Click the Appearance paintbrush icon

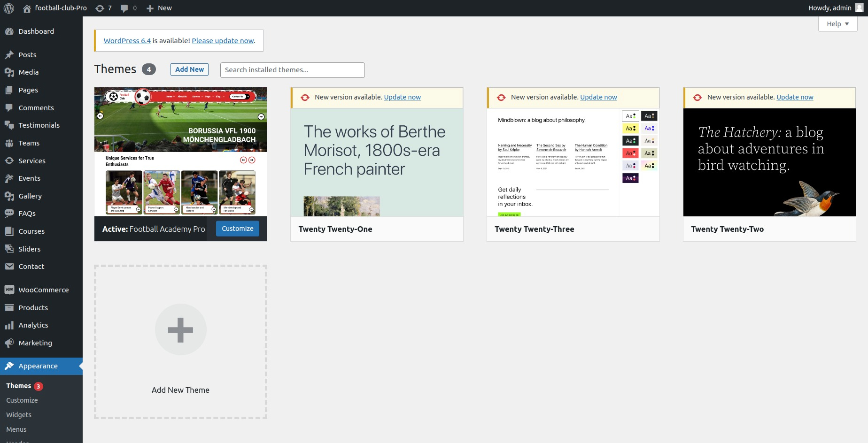9,366
